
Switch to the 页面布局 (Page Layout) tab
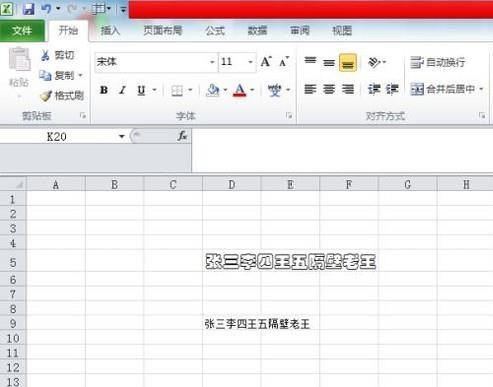163,31
